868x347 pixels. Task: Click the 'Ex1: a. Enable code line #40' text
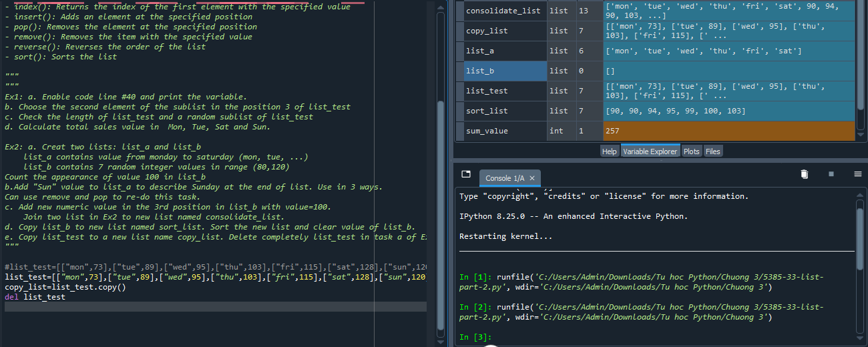pyautogui.click(x=126, y=97)
